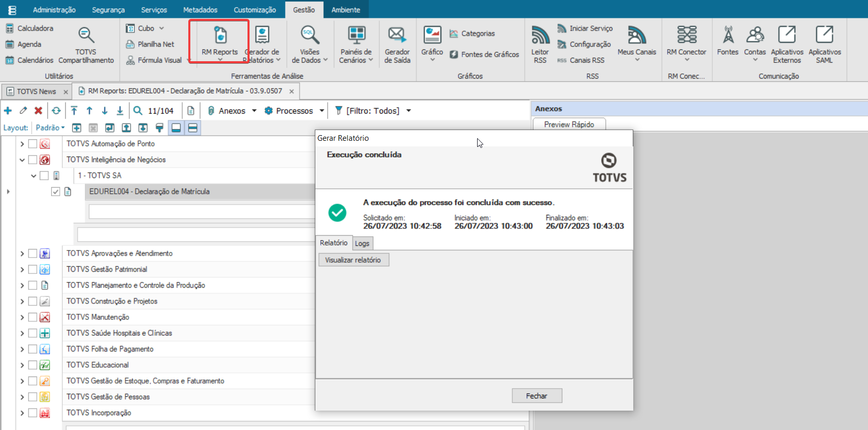Open the application menu hamburger icon

(12, 10)
